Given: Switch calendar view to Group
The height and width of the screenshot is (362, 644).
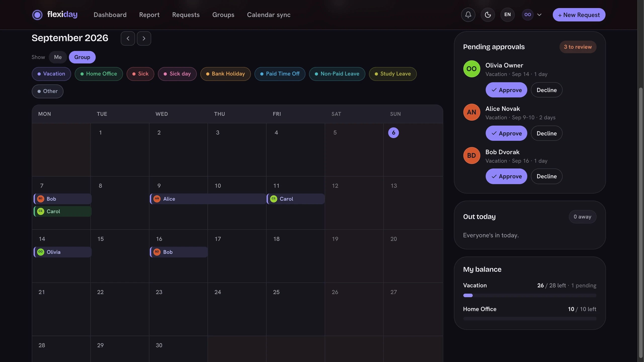Looking at the screenshot, I should [x=82, y=57].
